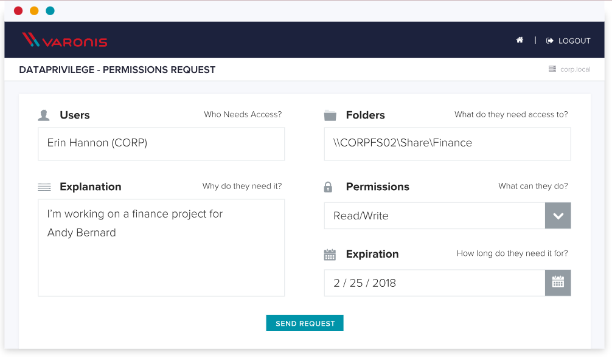
Task: Click the Permissions lock icon
Action: coord(329,186)
